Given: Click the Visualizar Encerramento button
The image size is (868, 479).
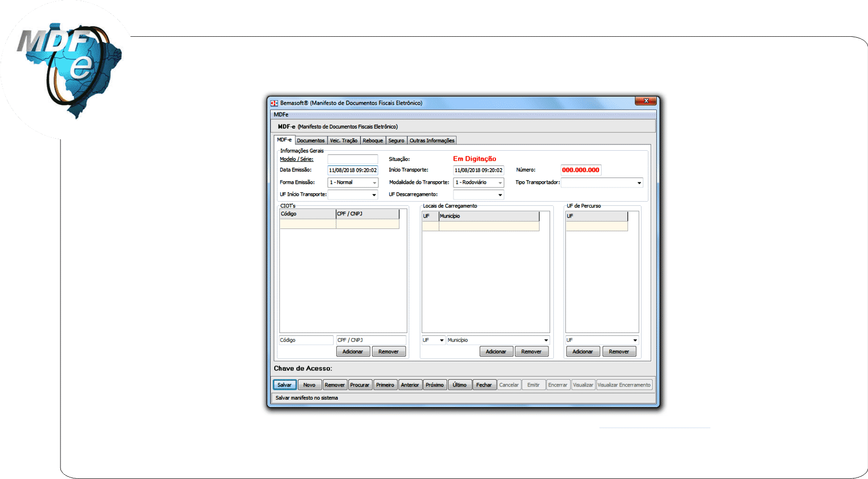Looking at the screenshot, I should [624, 385].
